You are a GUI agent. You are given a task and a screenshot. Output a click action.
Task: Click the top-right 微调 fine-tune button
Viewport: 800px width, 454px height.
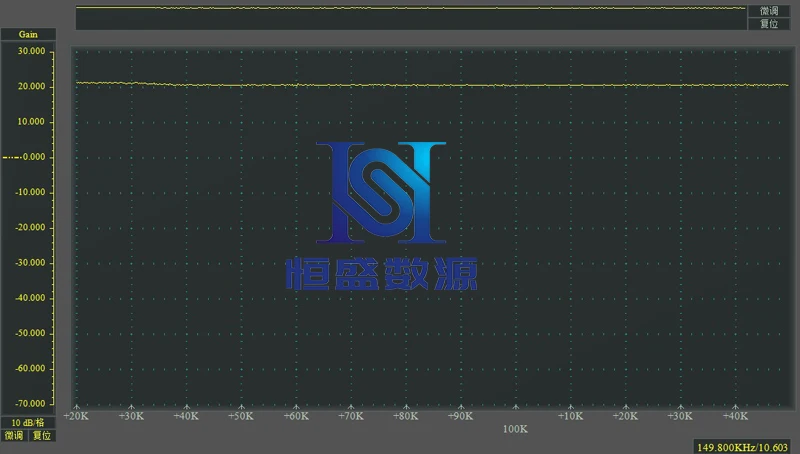click(769, 11)
